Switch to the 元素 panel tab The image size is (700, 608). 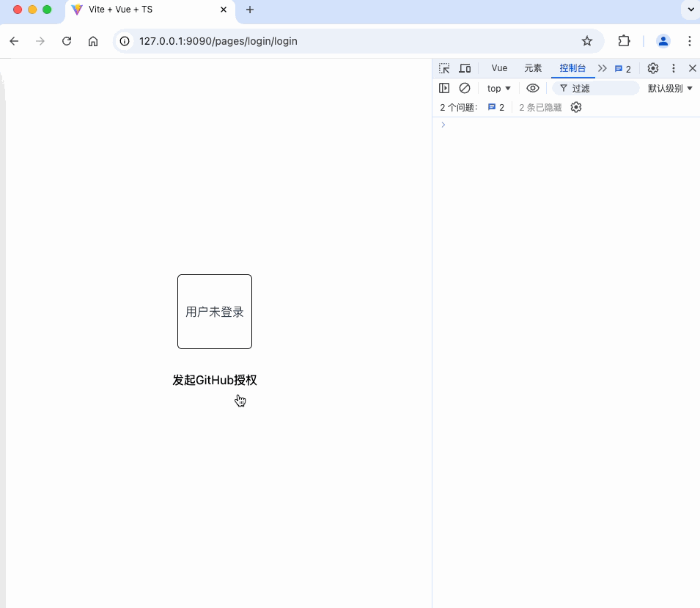coord(533,68)
